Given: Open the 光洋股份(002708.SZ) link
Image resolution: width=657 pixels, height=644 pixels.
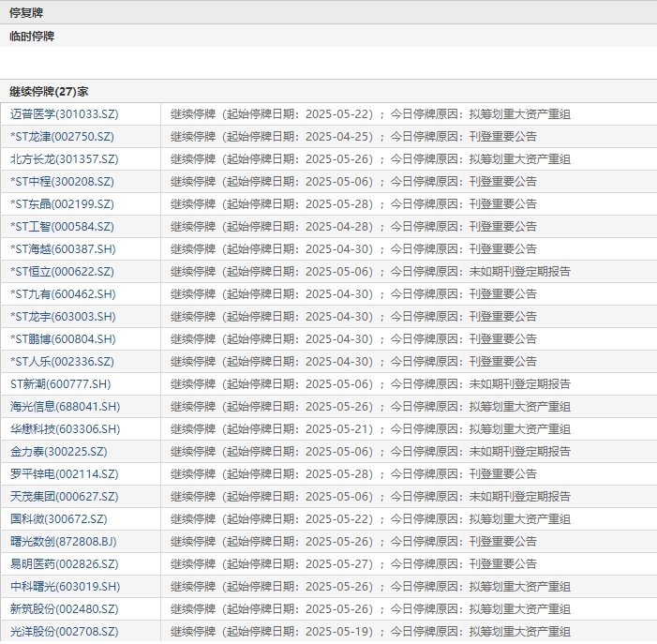Looking at the screenshot, I should (65, 632).
